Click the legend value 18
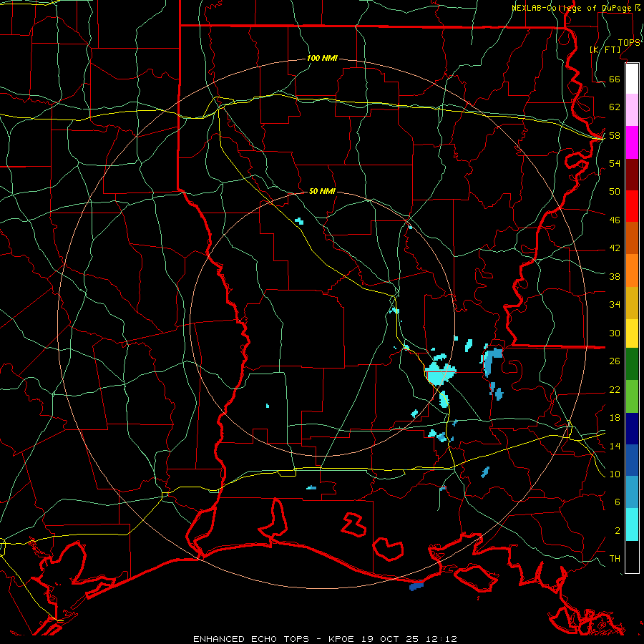Image resolution: width=644 pixels, height=644 pixels. click(615, 418)
